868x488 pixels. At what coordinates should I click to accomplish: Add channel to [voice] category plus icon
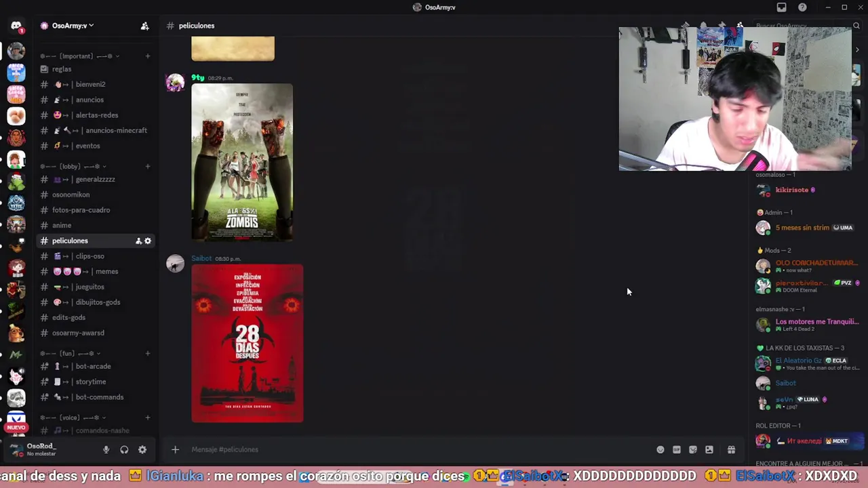148,418
